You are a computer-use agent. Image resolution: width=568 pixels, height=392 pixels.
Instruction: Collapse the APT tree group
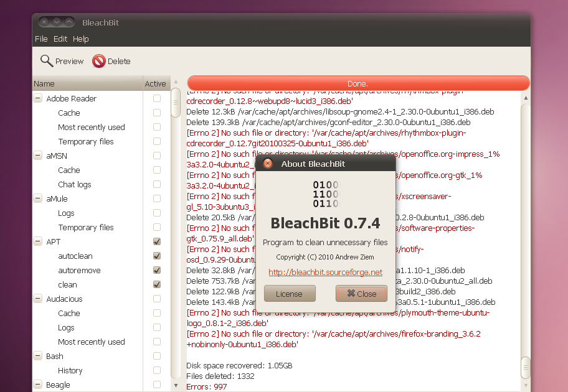[38, 241]
